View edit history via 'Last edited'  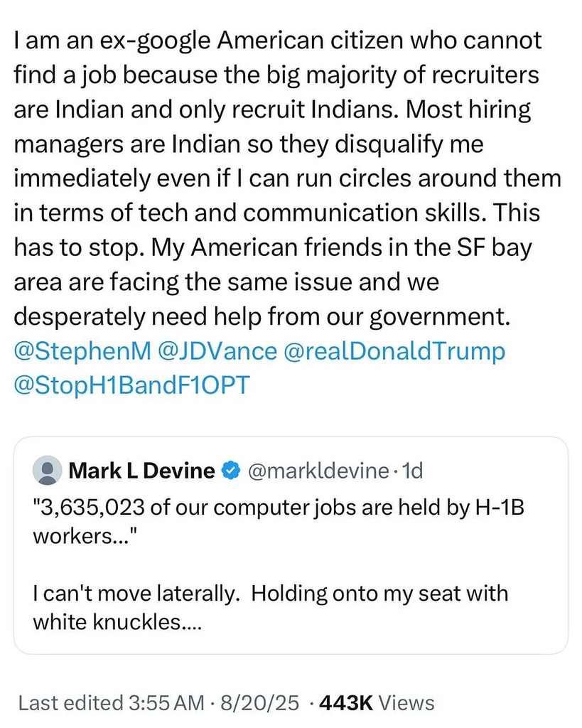pyautogui.click(x=69, y=703)
